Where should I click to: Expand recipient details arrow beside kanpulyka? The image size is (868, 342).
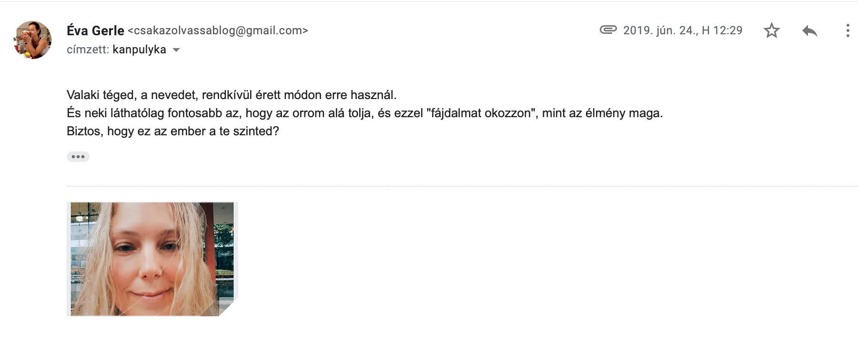coord(176,50)
